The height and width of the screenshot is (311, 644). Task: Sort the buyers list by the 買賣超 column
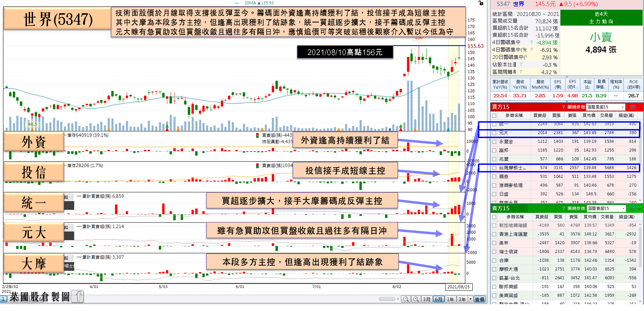point(539,116)
